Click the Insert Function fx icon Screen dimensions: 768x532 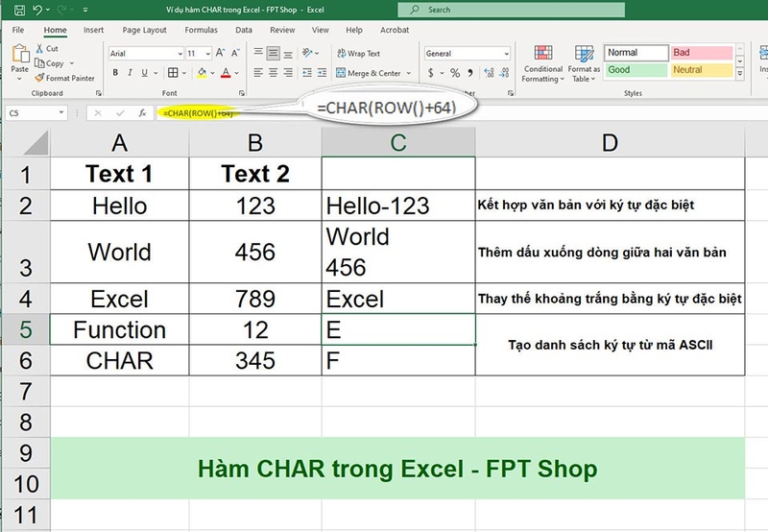[142, 113]
